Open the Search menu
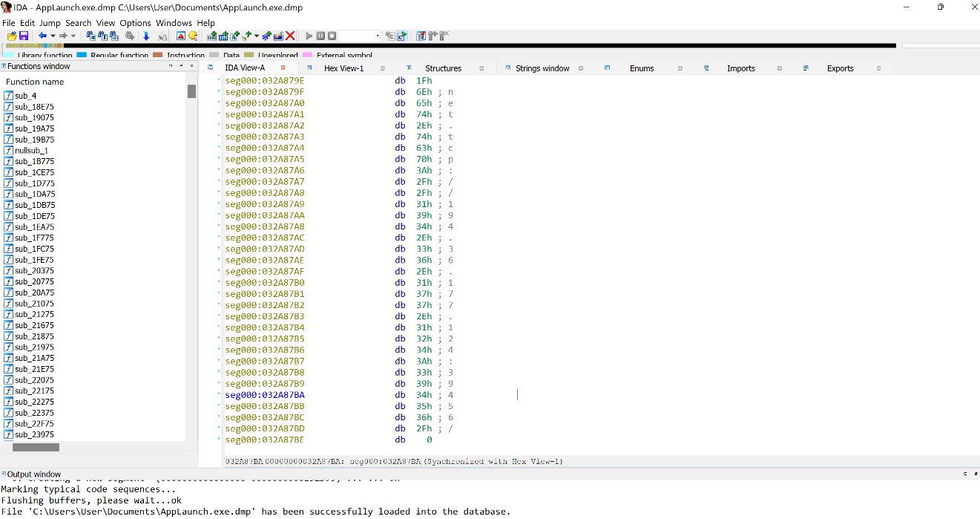 [79, 23]
